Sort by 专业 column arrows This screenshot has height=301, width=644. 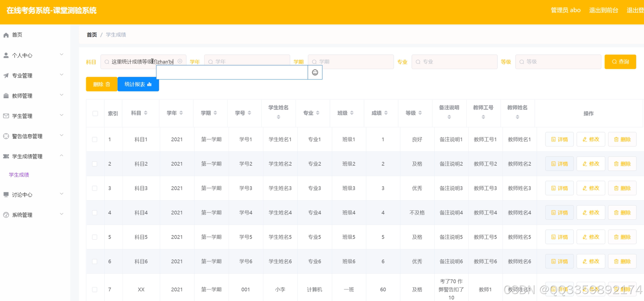click(318, 113)
